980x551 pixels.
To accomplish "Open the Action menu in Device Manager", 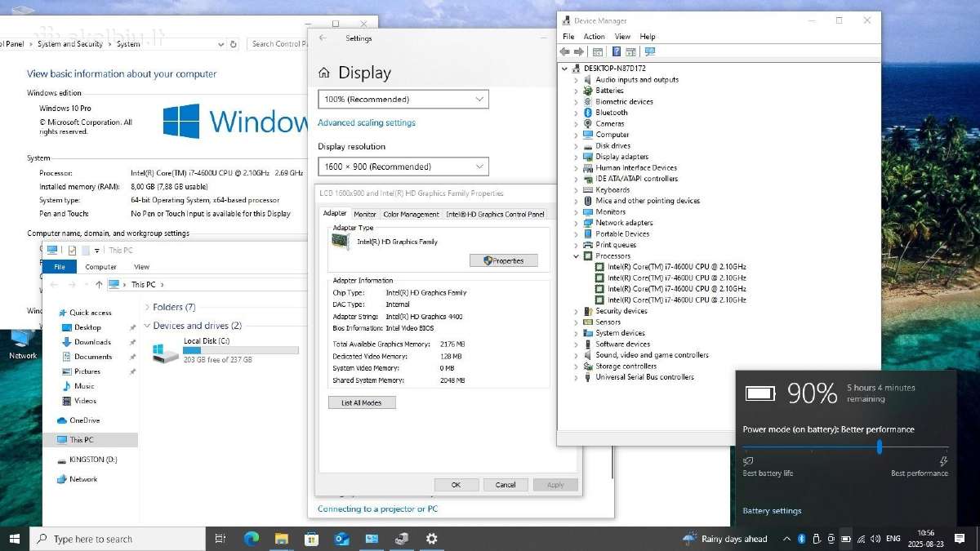I will 594,37.
